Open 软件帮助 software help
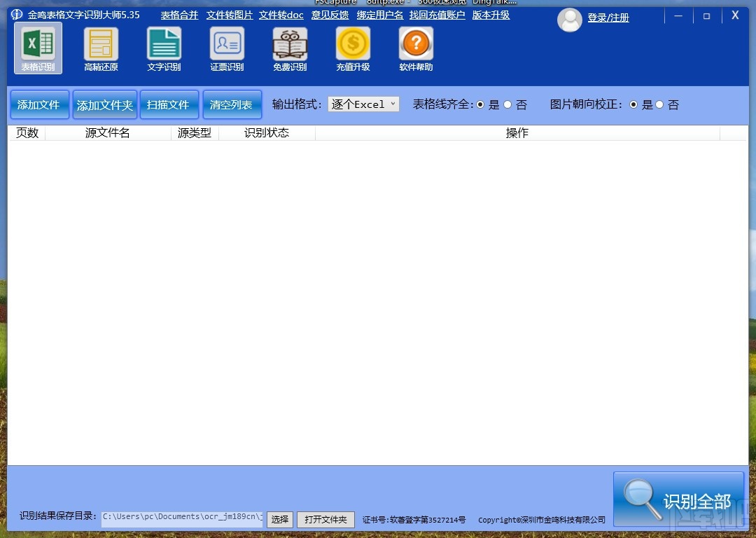Image resolution: width=756 pixels, height=538 pixels. pos(416,47)
